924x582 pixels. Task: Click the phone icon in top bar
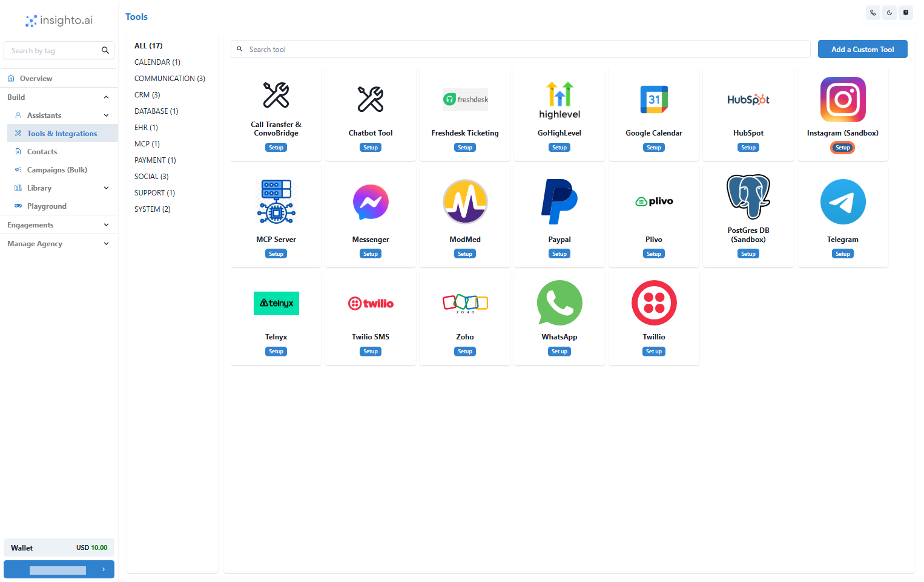[x=873, y=12]
